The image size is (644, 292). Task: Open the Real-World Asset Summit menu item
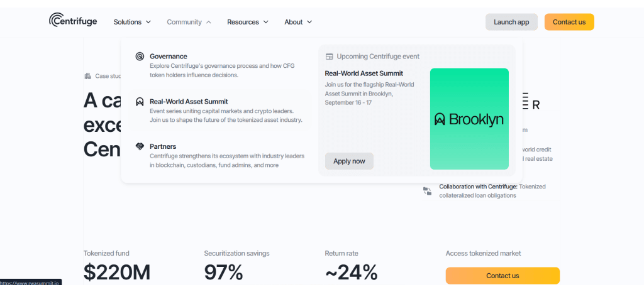coord(189,102)
